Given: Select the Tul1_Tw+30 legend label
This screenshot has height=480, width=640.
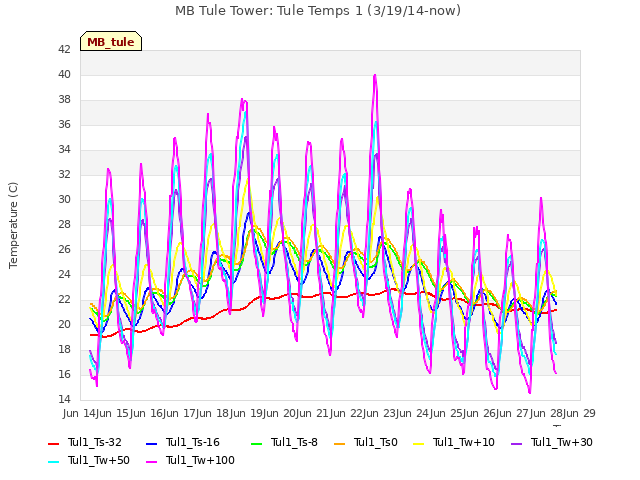Looking at the screenshot, I should (x=562, y=442).
